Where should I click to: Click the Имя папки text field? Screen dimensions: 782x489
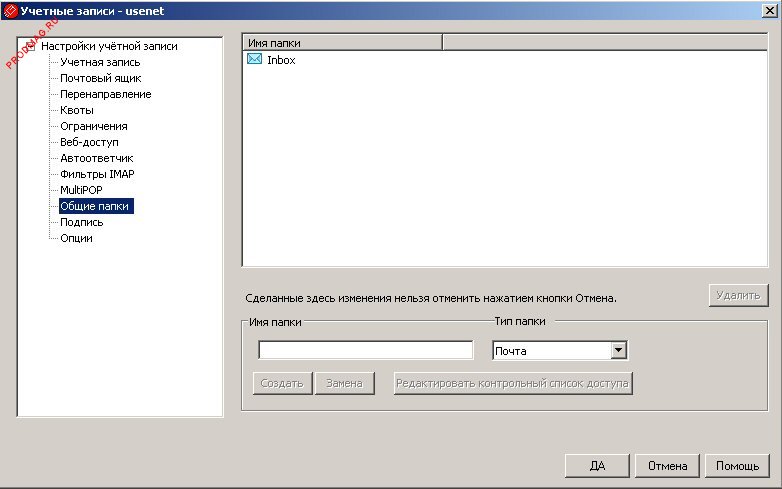(365, 350)
